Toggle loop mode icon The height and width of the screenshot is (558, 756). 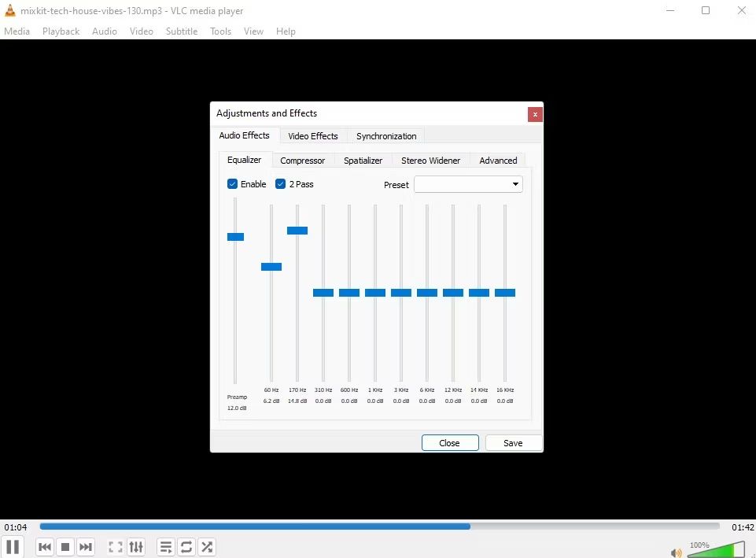[186, 546]
